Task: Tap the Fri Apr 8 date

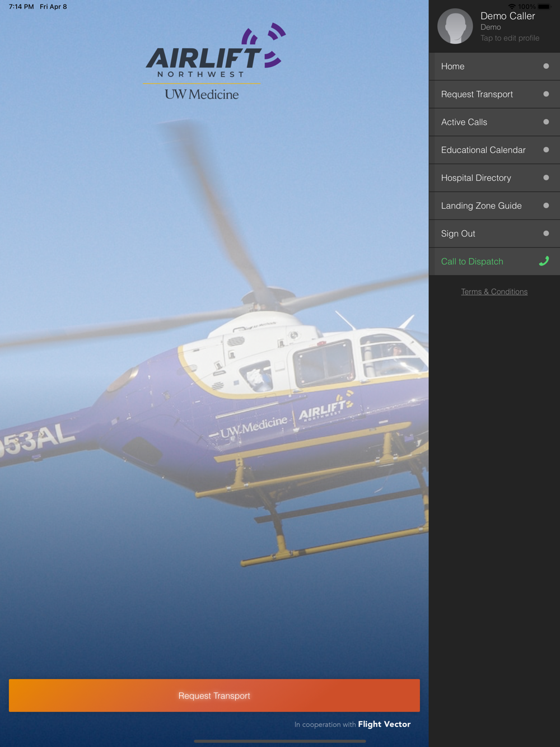Action: 53,7
